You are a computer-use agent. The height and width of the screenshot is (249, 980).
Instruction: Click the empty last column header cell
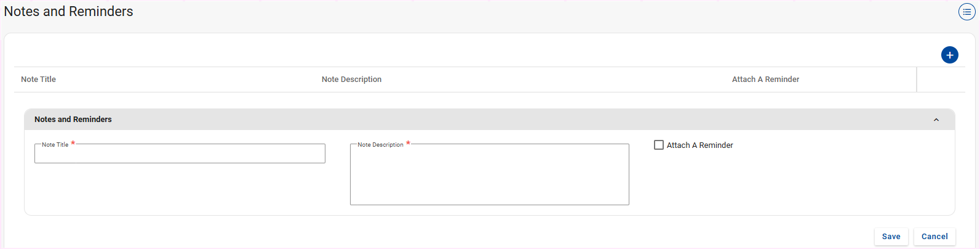click(x=940, y=80)
